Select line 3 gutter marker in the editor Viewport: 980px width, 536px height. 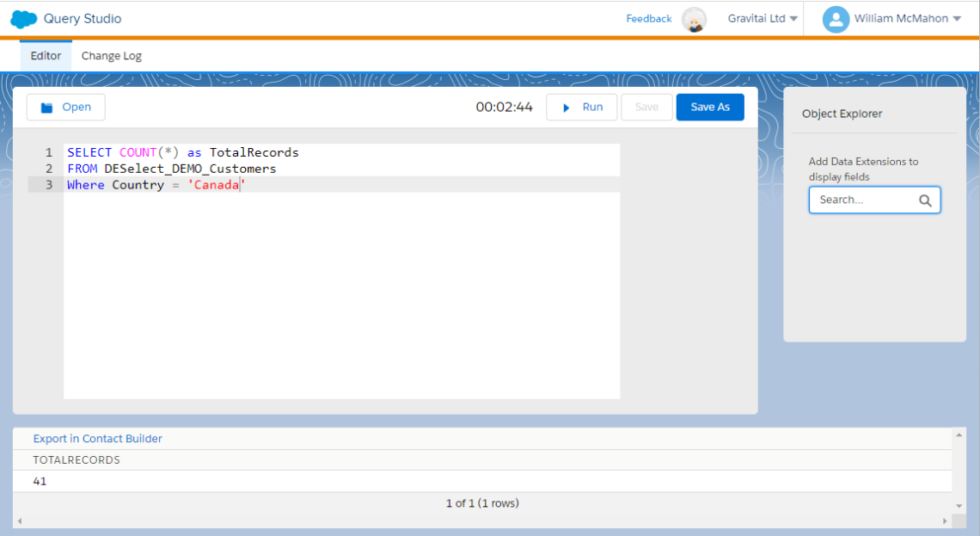tap(49, 184)
